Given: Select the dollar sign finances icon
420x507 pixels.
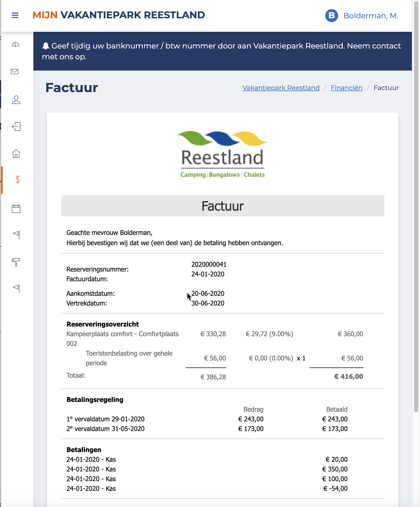Looking at the screenshot, I should pyautogui.click(x=17, y=179).
